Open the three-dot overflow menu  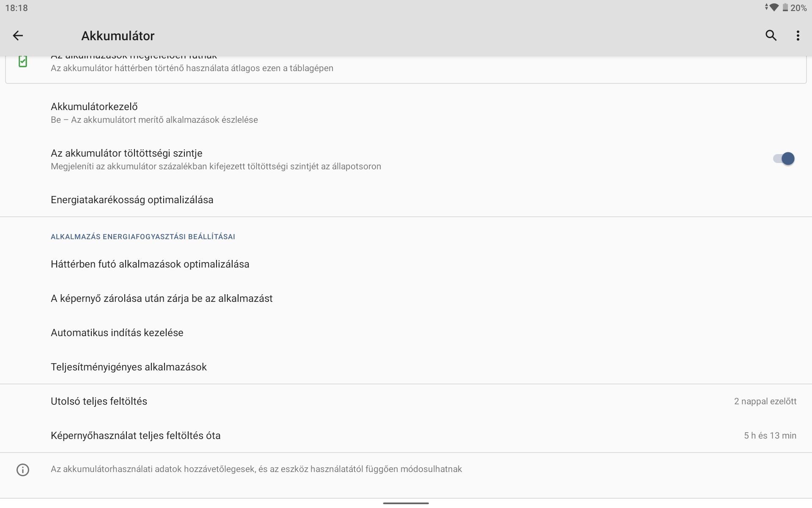(x=798, y=36)
